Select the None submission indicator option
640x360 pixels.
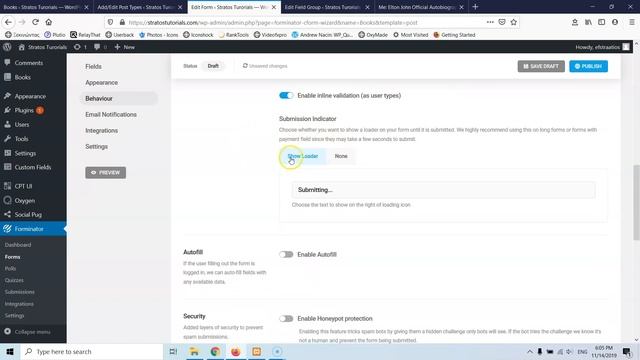click(x=341, y=156)
